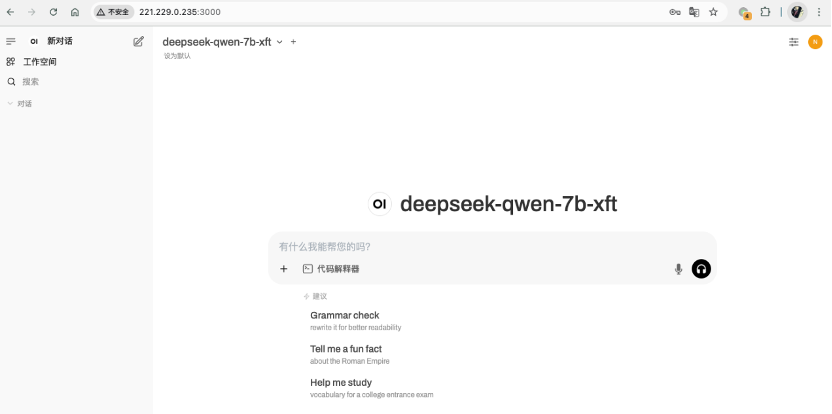Click the message input field

click(x=492, y=247)
